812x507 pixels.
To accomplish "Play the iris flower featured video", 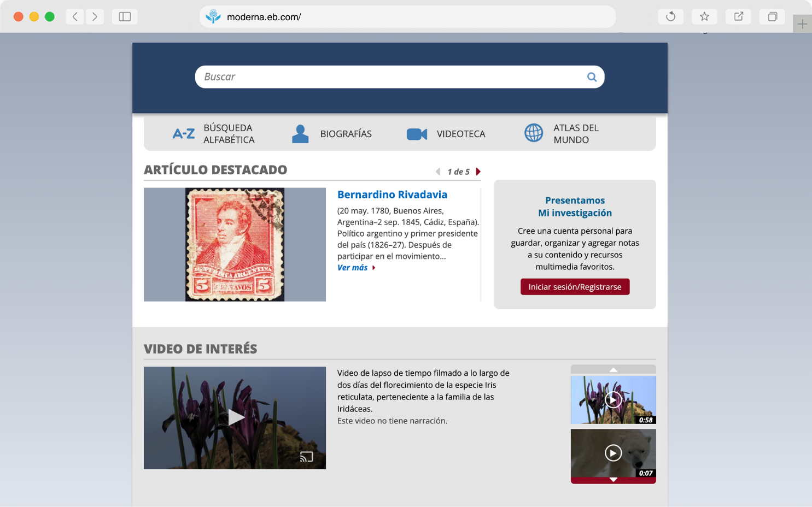I will pos(235,417).
